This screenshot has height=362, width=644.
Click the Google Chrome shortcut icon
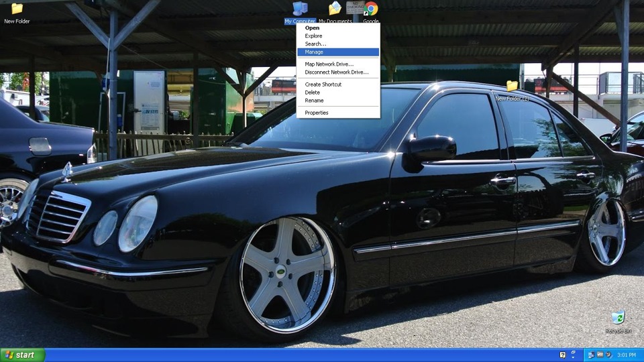(371, 9)
